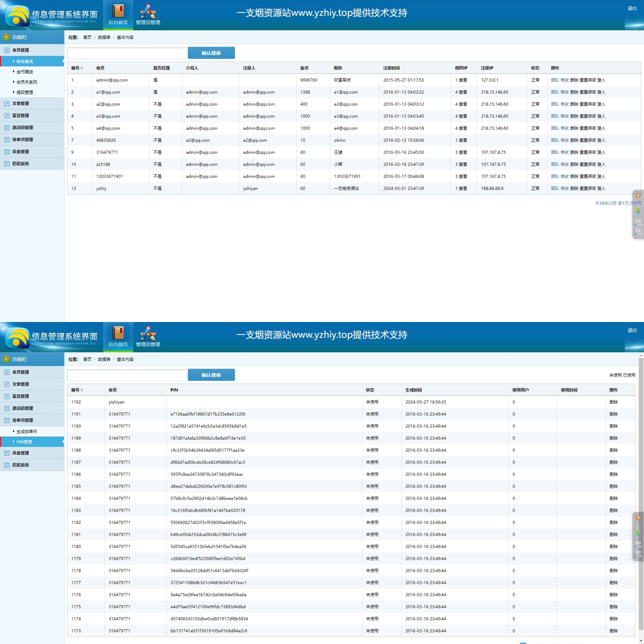Viewport: 644px width, 644px height.
Task: Sort member table by 编号 arrow icon
Action: click(82, 68)
